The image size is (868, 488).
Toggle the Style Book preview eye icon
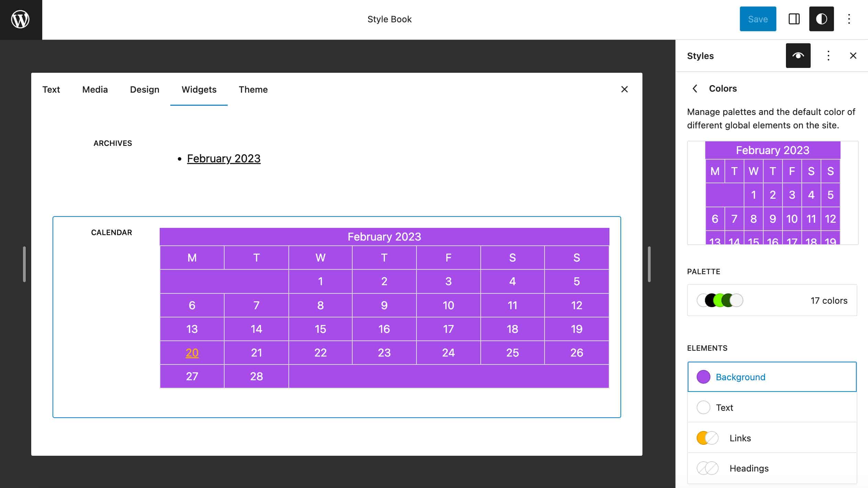coord(798,55)
